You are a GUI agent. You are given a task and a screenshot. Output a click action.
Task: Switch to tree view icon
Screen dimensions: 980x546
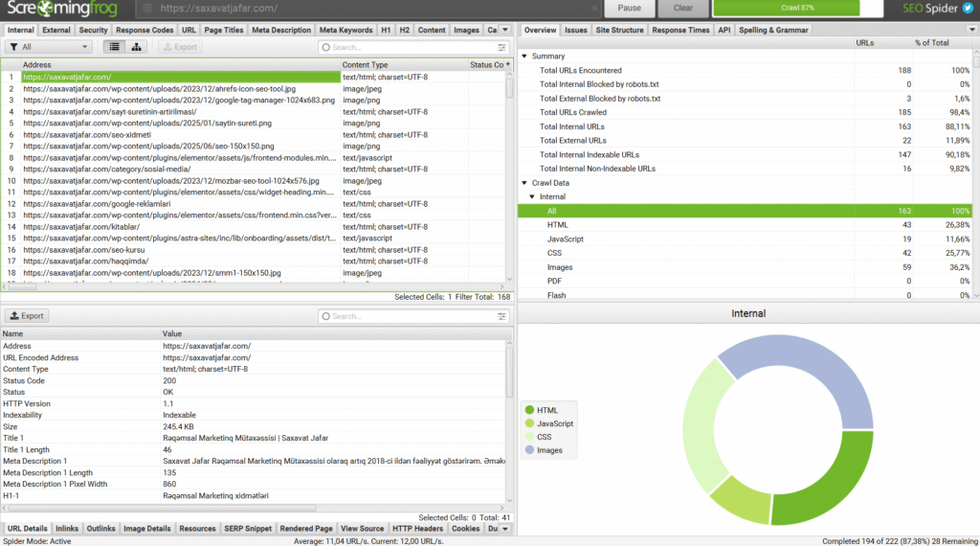pyautogui.click(x=137, y=47)
